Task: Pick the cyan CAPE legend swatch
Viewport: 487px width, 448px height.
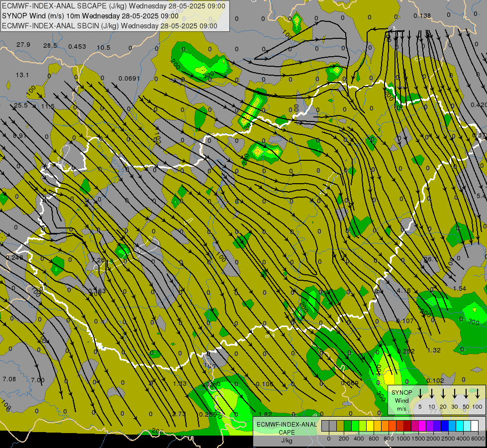Action: (459, 426)
